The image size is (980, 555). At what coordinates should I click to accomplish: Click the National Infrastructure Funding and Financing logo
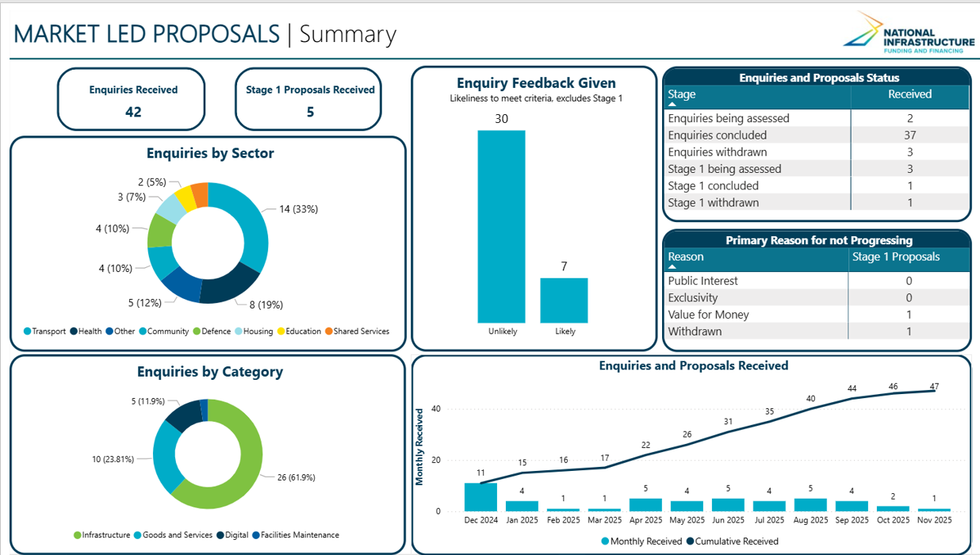909,33
